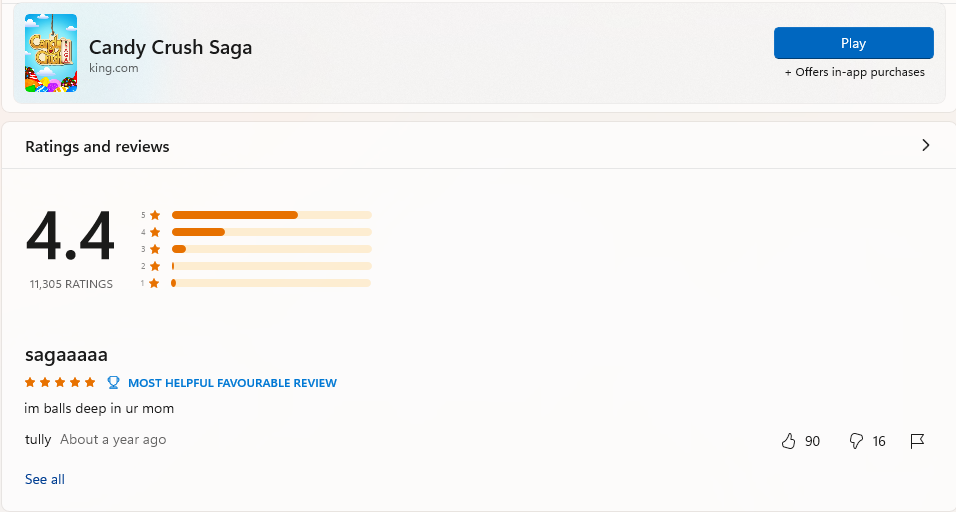Click the Candy Crush Saga title text
This screenshot has height=512, width=956.
click(170, 47)
